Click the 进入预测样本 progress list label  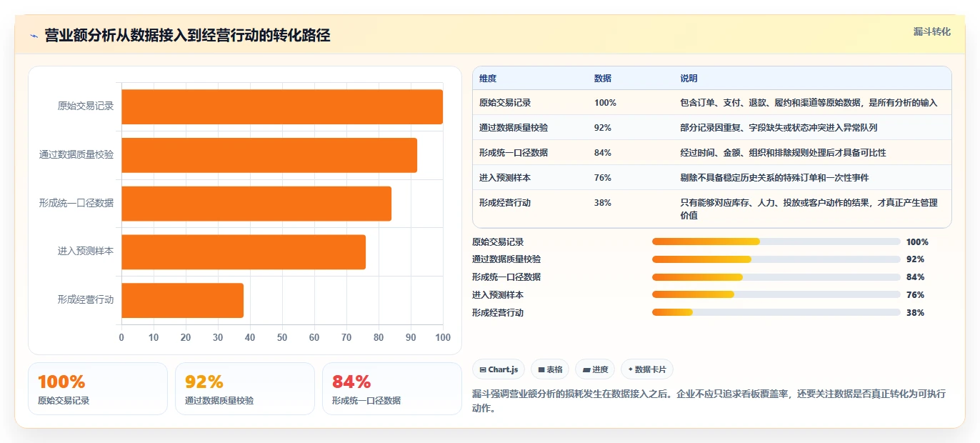498,295
